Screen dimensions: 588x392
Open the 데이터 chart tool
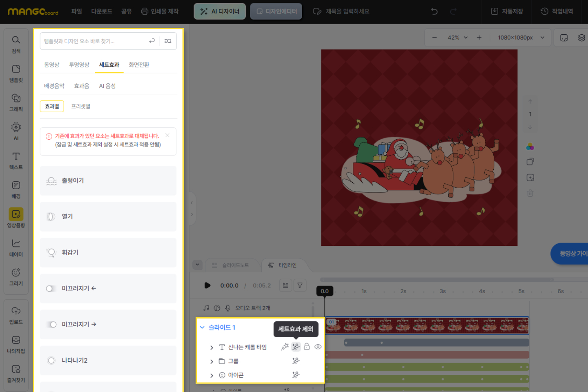(x=16, y=247)
